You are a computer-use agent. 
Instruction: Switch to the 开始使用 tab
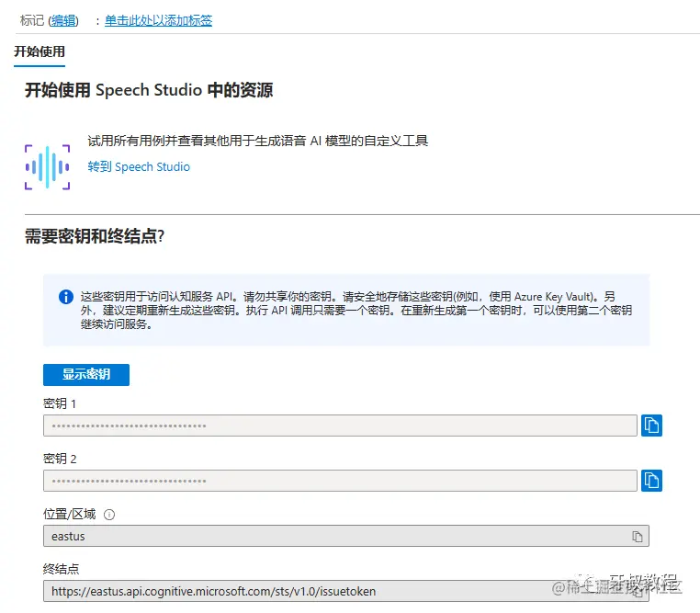click(40, 51)
